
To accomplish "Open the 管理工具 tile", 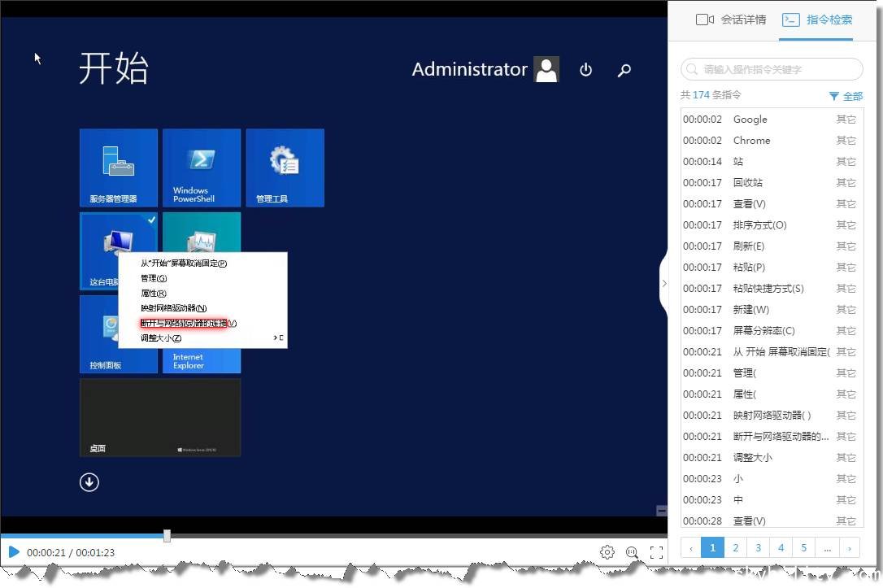I will tap(285, 168).
